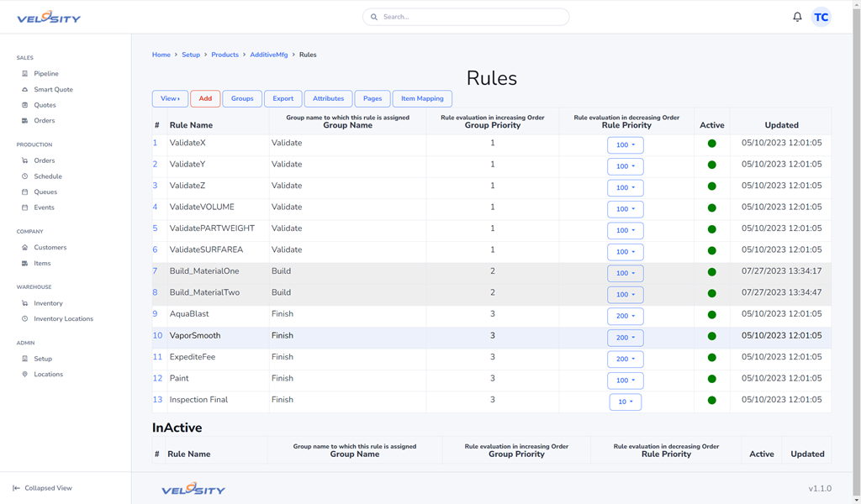This screenshot has height=504, width=861.
Task: Open the TC user avatar menu
Action: [821, 17]
